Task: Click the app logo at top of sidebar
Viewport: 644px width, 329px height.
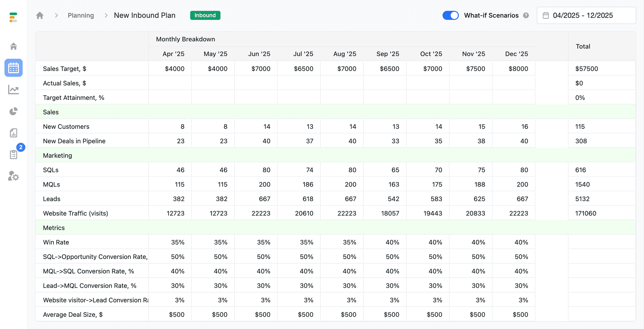Action: click(x=13, y=17)
